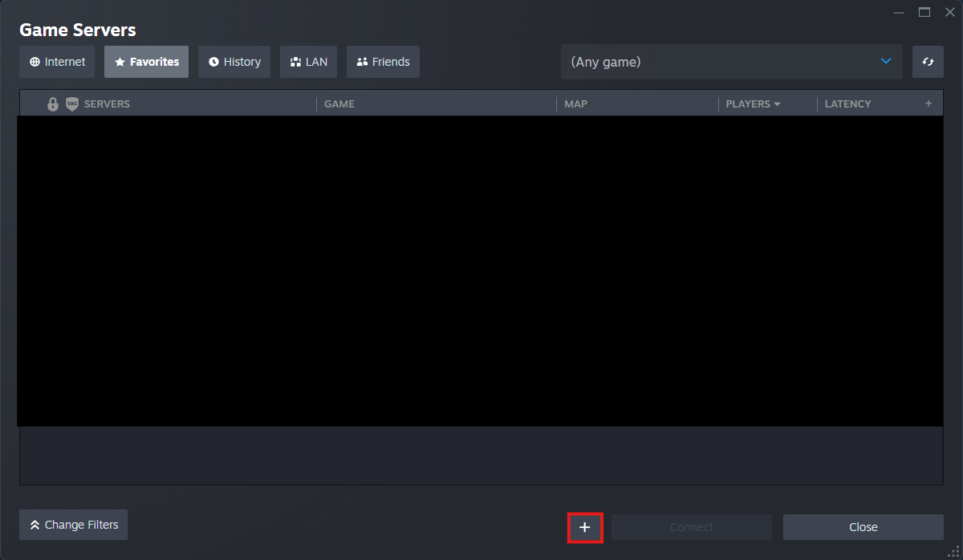Click the add column plus icon in header
963x560 pixels.
[928, 103]
